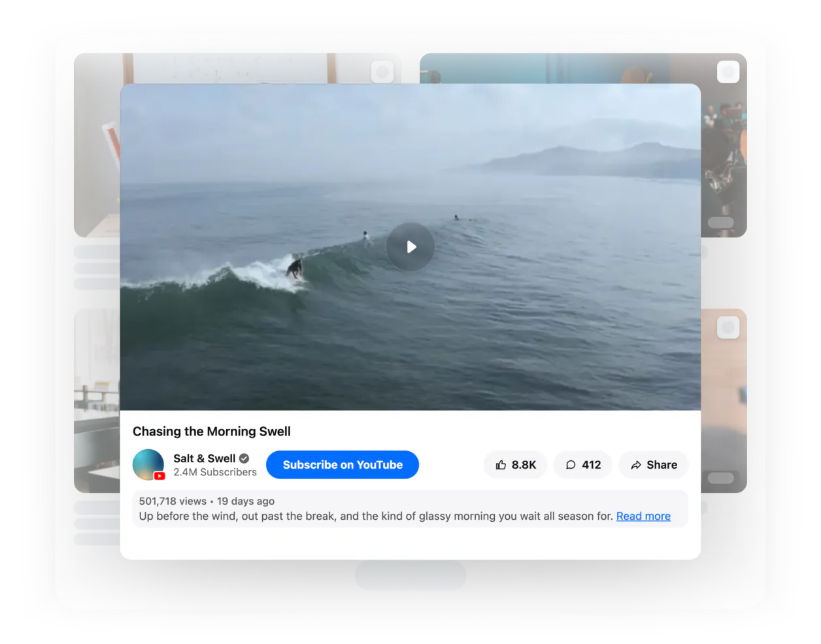
Task: Click the video description text
Action: click(x=376, y=517)
